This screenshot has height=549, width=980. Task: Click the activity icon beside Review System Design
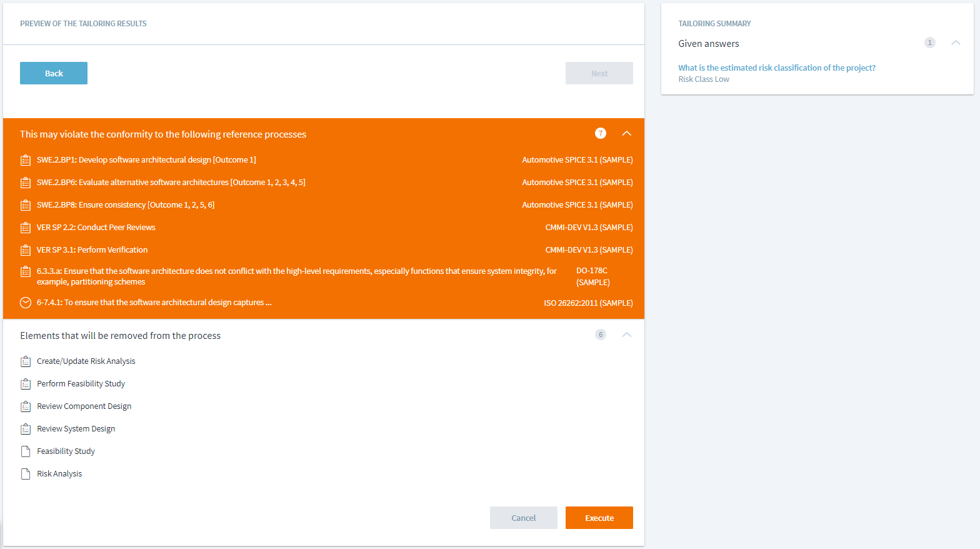click(26, 429)
